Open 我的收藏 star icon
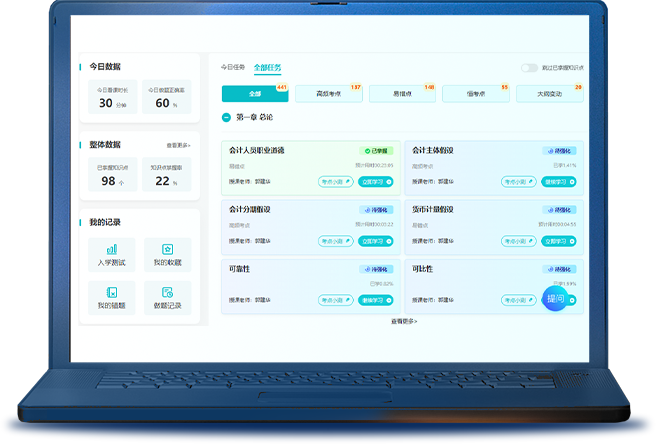 click(167, 249)
